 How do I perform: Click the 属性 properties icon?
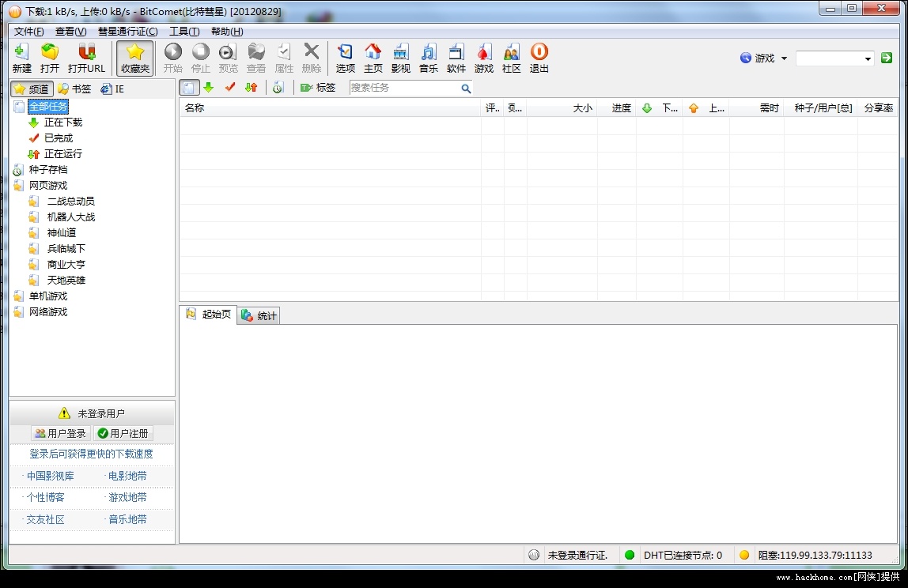click(x=284, y=58)
